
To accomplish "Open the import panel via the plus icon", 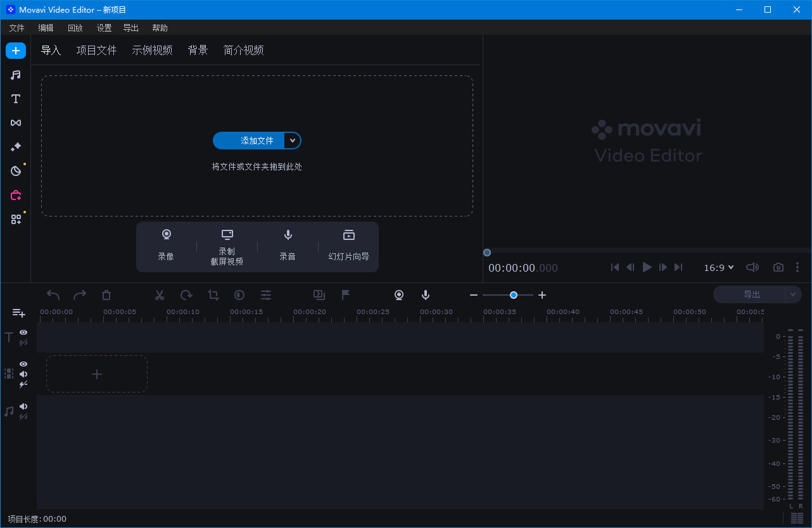I will click(x=16, y=51).
